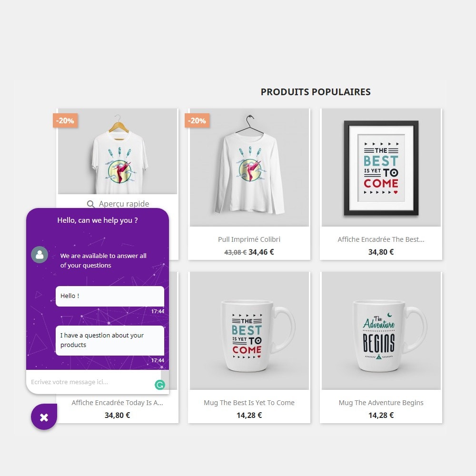This screenshot has height=476, width=476.
Task: Open the Affiche Encadrée The Best... product title
Action: click(381, 239)
